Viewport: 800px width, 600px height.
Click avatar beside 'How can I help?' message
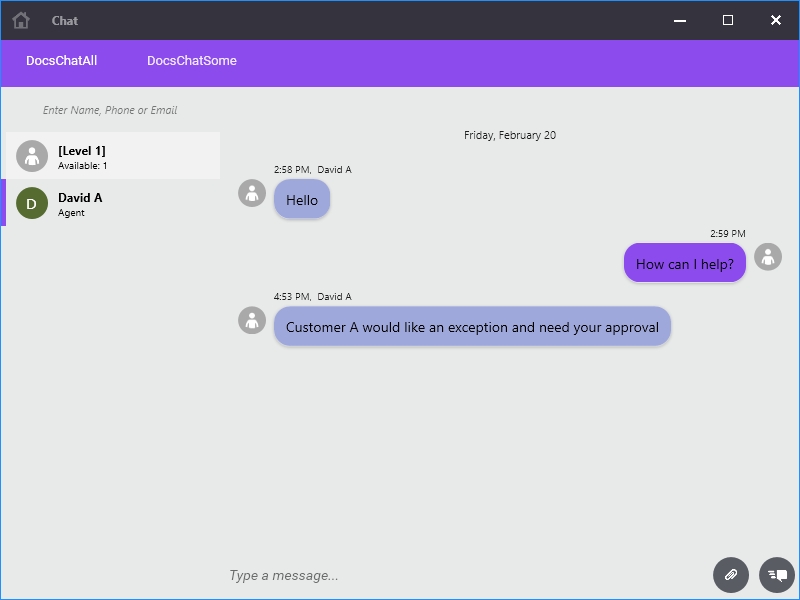[768, 257]
